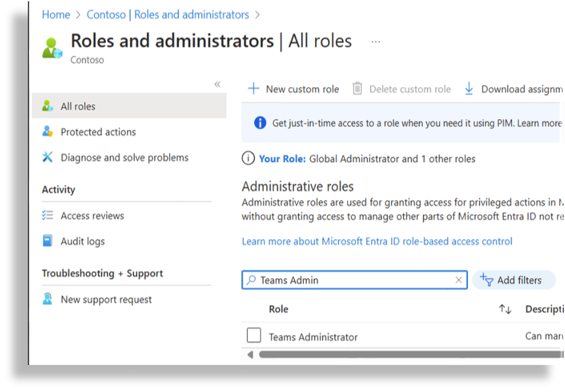Click the Audit logs book icon
This screenshot has width=565, height=392.
tap(48, 241)
